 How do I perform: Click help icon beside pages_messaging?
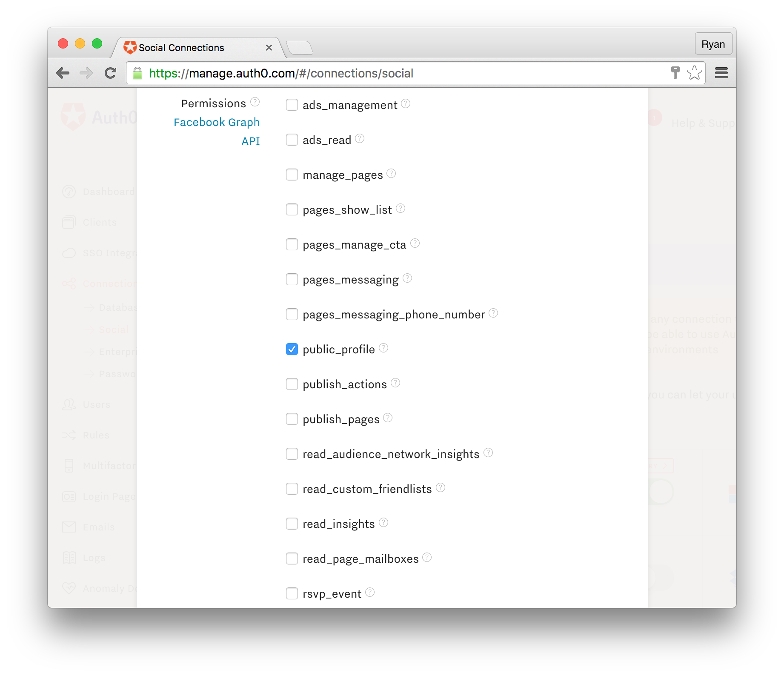tap(407, 278)
